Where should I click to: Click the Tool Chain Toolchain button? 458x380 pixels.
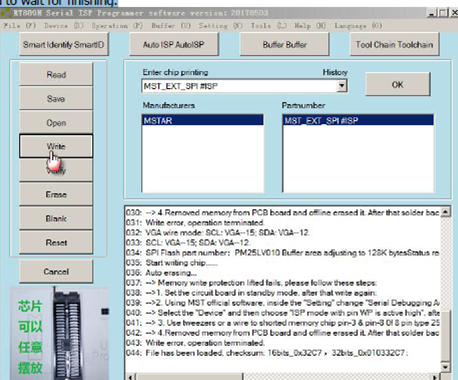[394, 44]
